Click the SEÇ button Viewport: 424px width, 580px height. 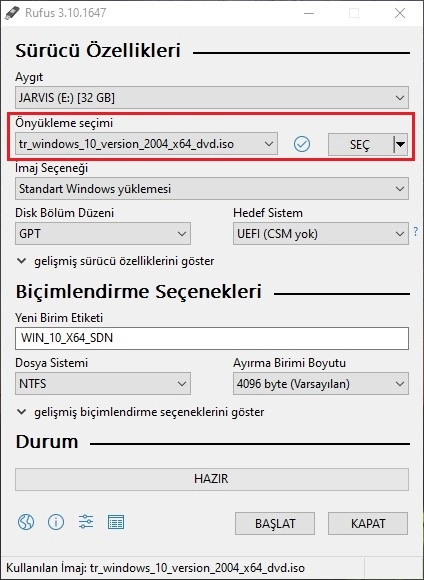[x=360, y=145]
